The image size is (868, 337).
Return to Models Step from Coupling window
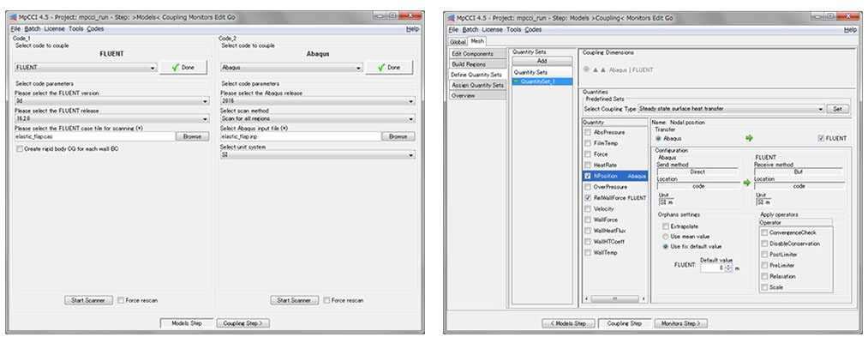pos(568,323)
